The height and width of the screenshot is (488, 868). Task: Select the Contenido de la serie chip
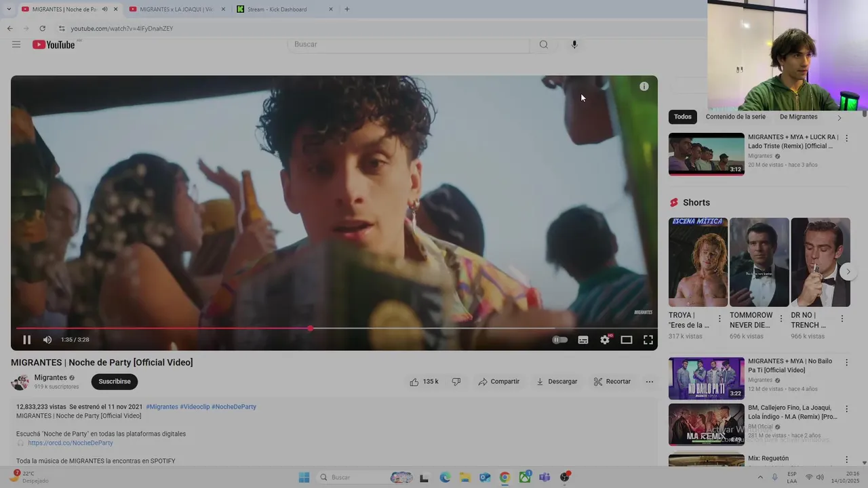click(x=735, y=117)
